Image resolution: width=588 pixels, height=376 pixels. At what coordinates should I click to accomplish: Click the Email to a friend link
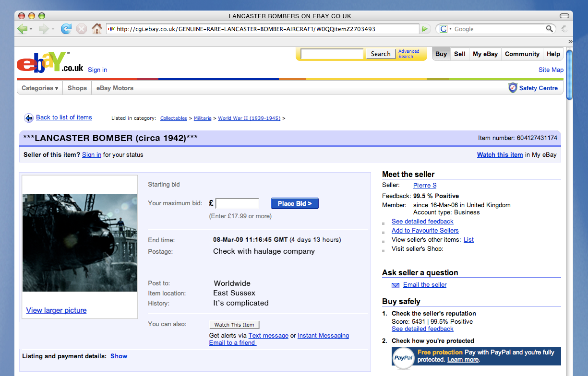(233, 343)
